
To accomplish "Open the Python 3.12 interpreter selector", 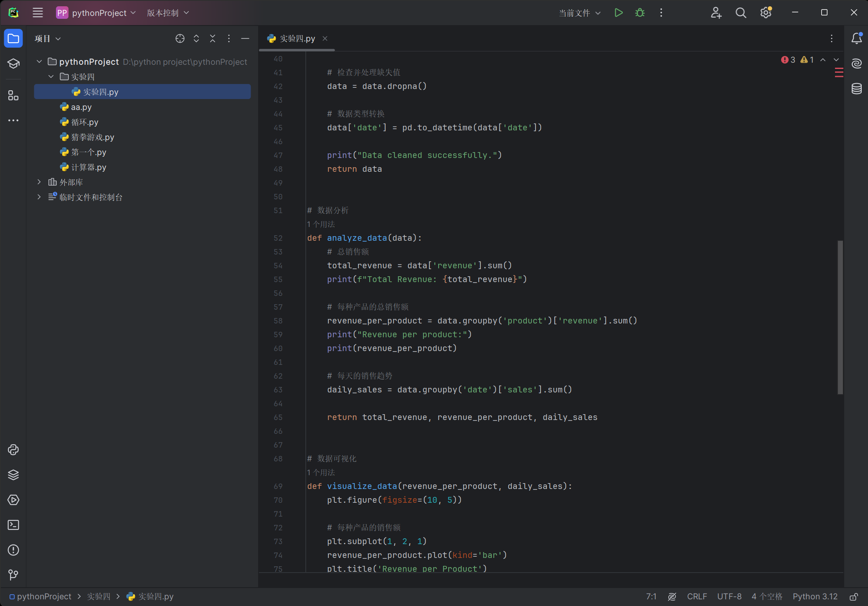I will [815, 596].
